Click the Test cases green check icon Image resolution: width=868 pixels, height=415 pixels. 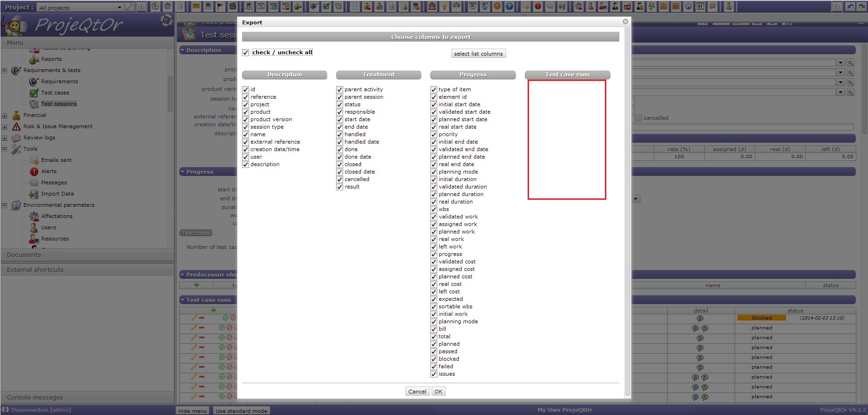point(34,93)
